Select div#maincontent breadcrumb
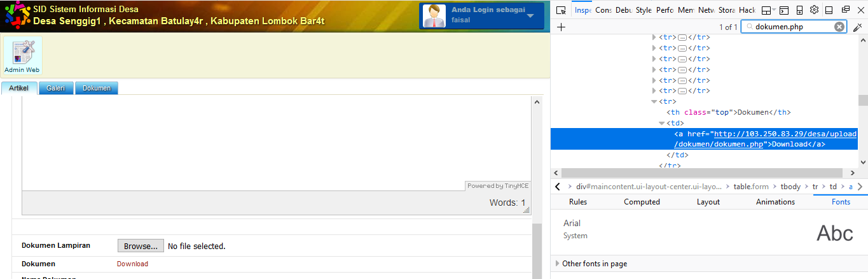 (649, 187)
